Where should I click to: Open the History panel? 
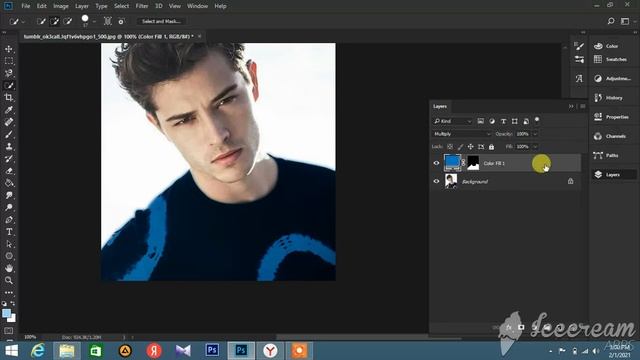pos(614,98)
